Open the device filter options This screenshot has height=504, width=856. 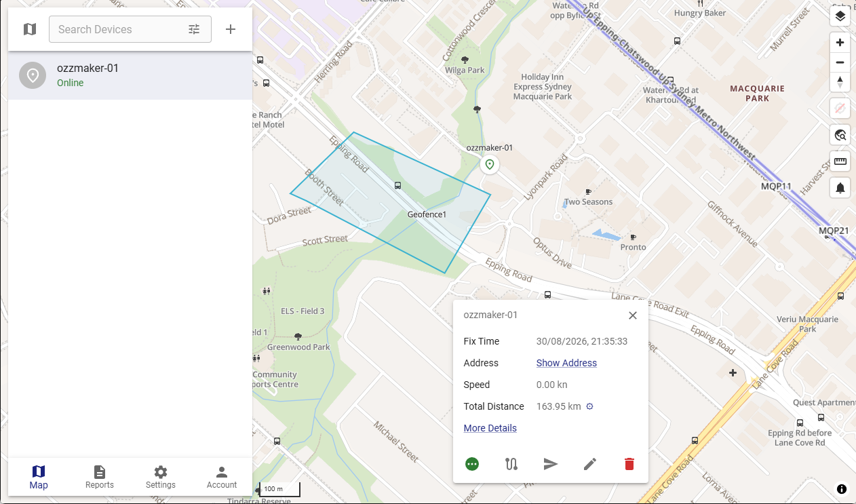coord(194,29)
